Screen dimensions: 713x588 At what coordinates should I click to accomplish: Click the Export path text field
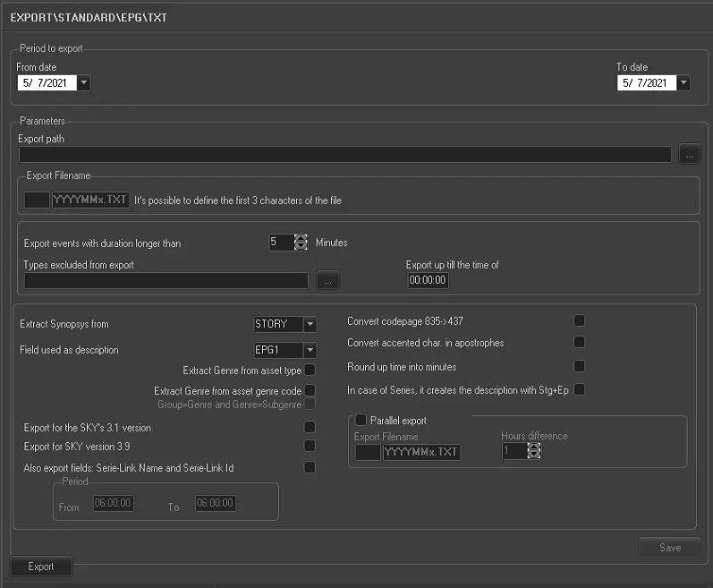click(x=344, y=155)
